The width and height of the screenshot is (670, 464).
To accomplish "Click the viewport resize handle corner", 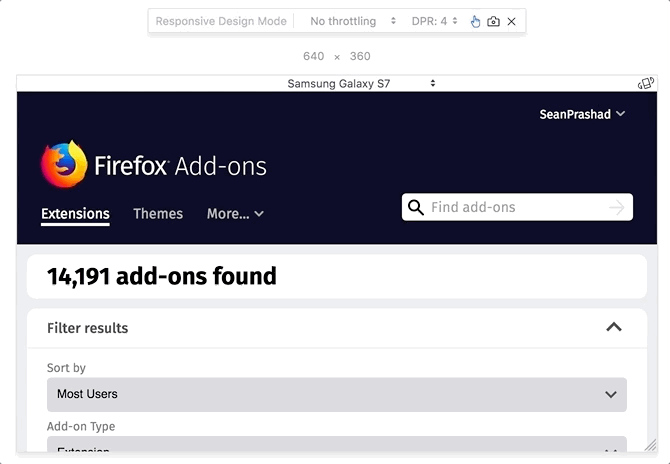I will coord(650,445).
